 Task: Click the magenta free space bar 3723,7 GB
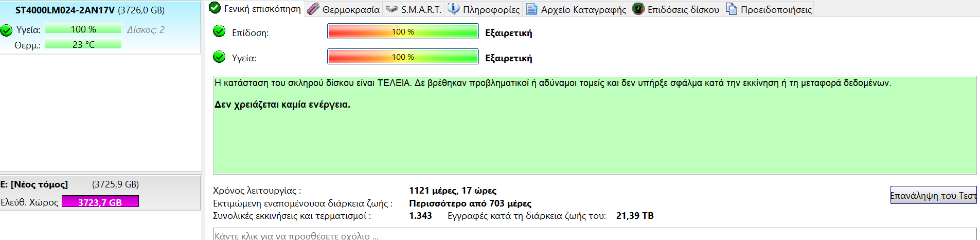point(100,201)
